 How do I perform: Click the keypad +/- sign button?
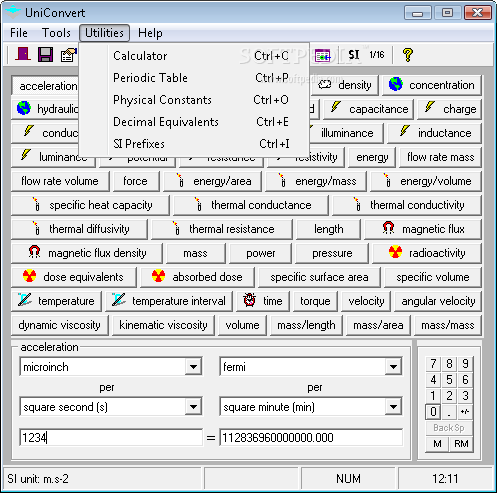click(x=465, y=412)
